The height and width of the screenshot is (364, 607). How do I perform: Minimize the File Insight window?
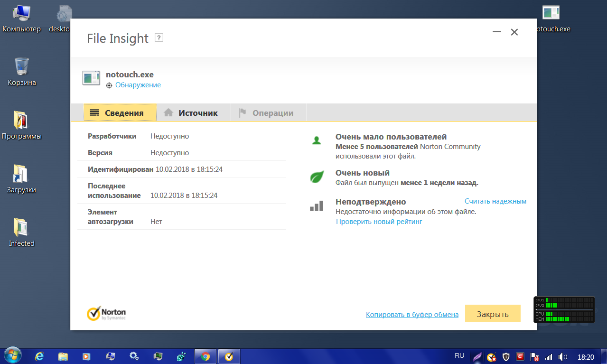(497, 32)
